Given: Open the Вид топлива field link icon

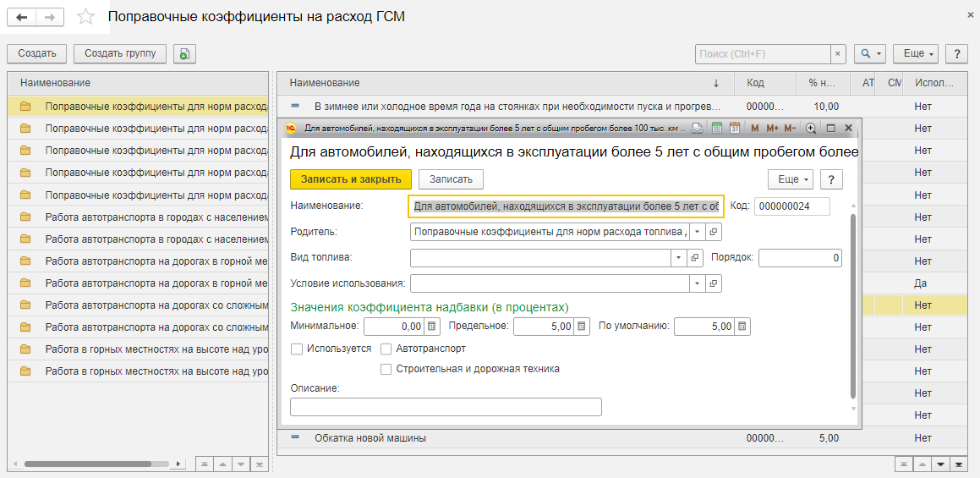Looking at the screenshot, I should coord(694,258).
